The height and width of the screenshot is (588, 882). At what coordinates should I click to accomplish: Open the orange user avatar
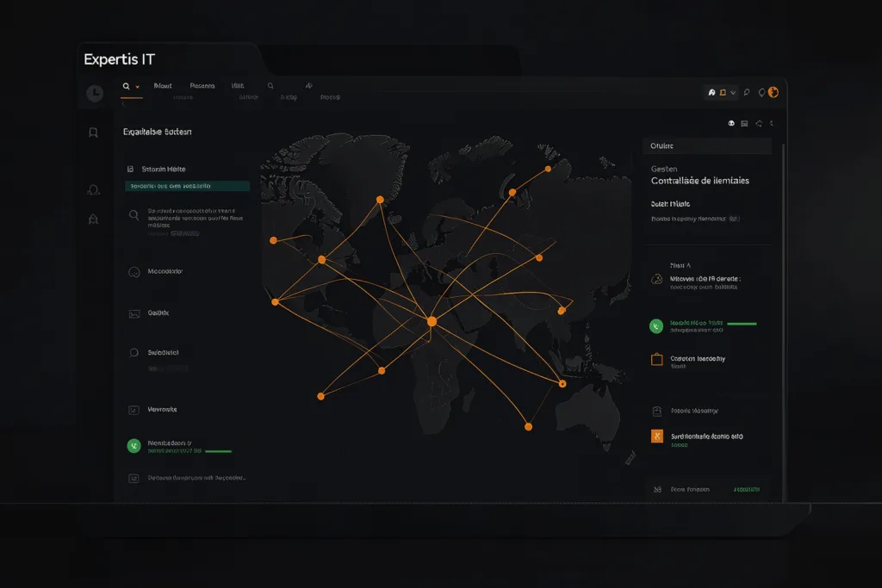tap(773, 92)
